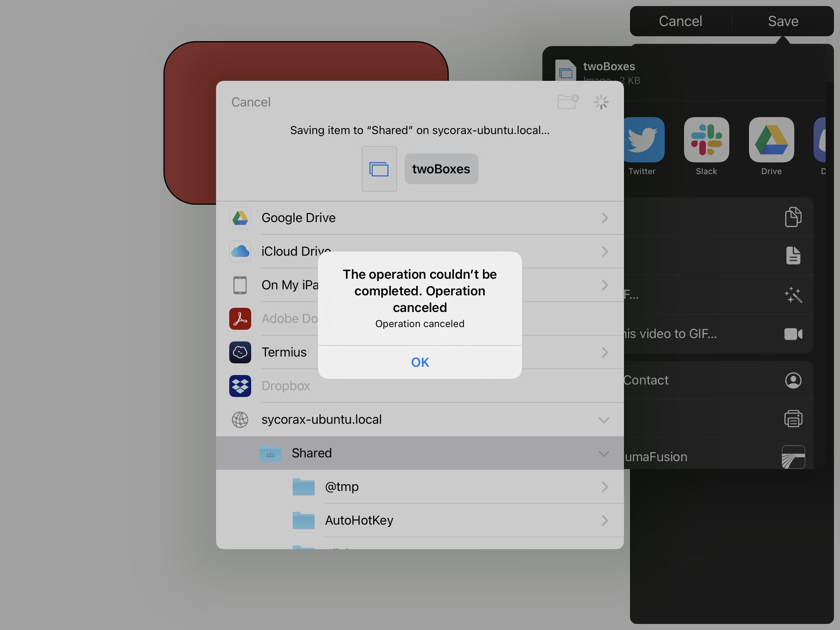Select the twoBoxes file to save

point(440,168)
